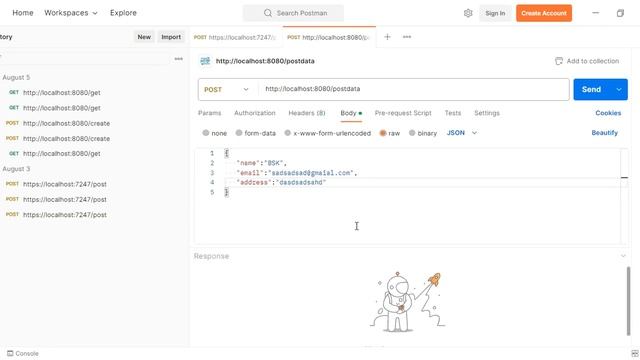Click the Sign In button
The image size is (640, 360).
tap(495, 13)
